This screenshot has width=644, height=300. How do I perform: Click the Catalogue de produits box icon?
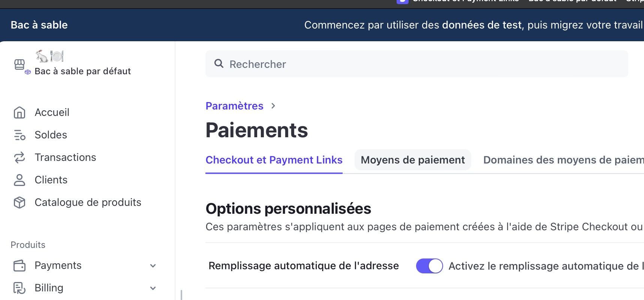pos(19,202)
